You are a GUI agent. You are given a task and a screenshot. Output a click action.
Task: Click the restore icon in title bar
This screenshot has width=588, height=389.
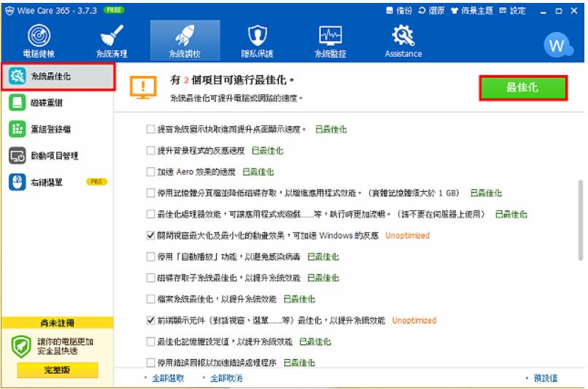pyautogui.click(x=422, y=10)
